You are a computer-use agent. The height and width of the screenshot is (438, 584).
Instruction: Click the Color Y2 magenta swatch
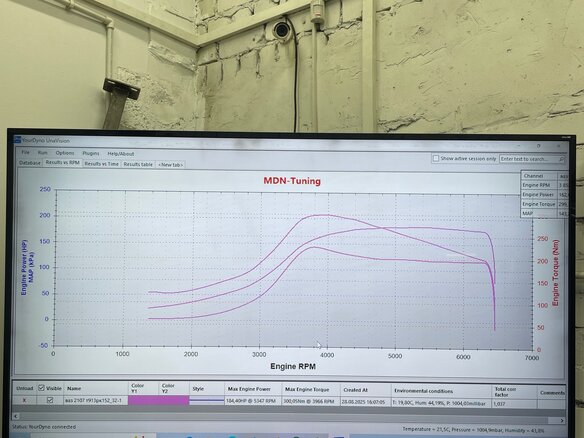174,401
